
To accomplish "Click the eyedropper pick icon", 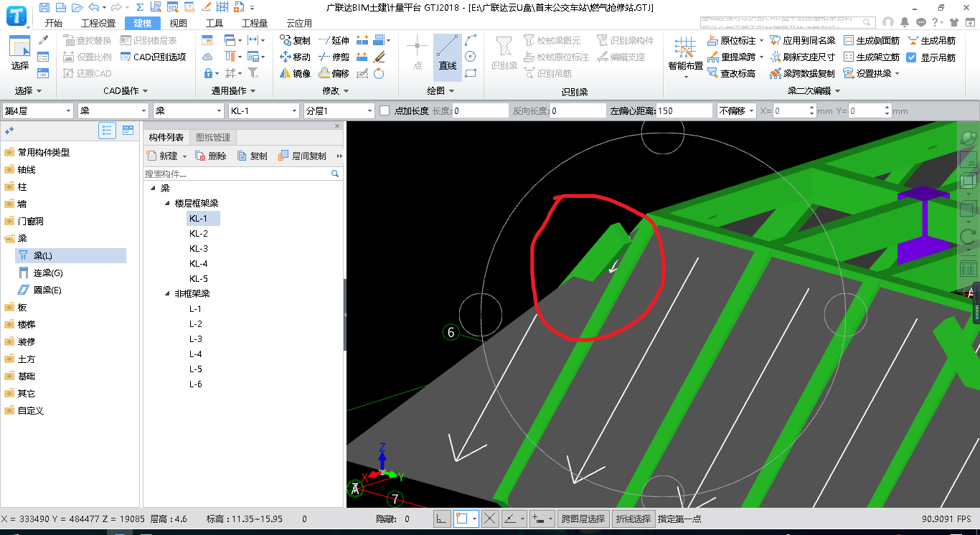I will tap(43, 40).
